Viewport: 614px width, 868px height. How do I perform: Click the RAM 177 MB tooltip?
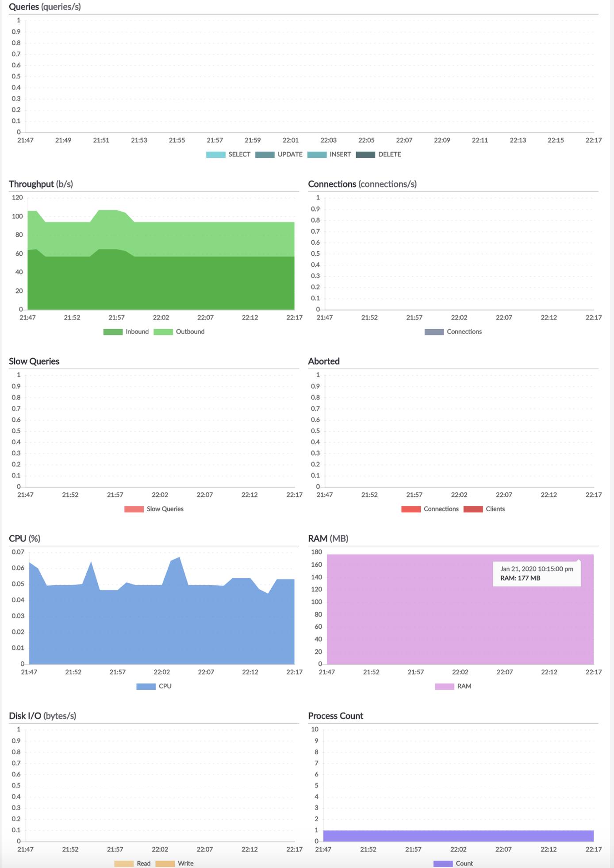click(x=536, y=574)
